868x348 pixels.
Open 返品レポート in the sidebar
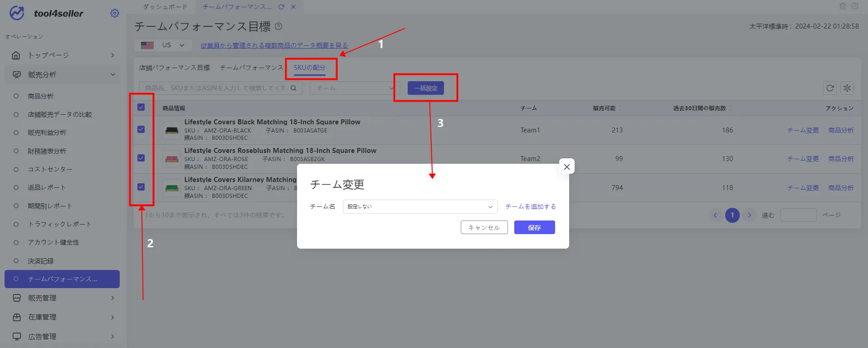coord(47,187)
